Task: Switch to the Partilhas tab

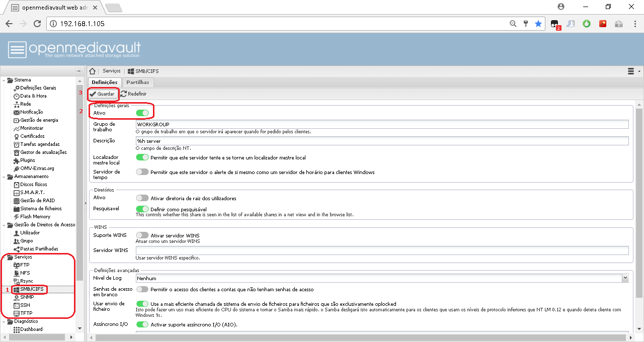Action: click(137, 82)
